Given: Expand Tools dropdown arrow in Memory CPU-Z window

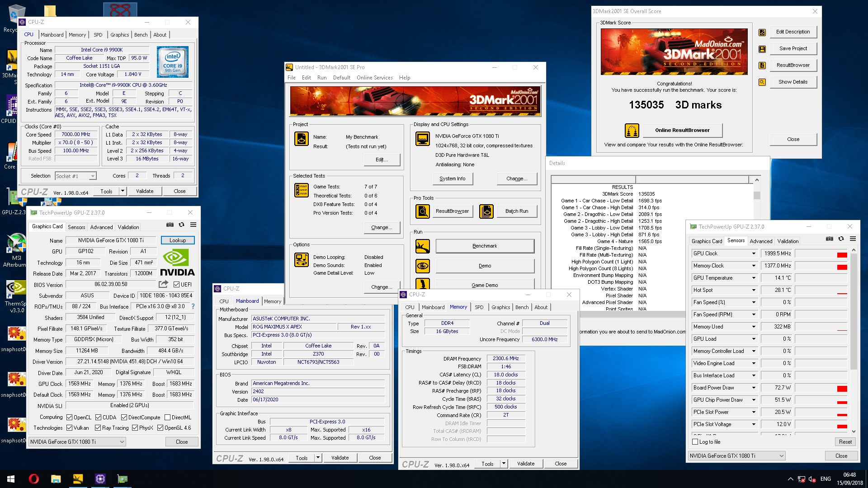Looking at the screenshot, I should click(x=504, y=464).
